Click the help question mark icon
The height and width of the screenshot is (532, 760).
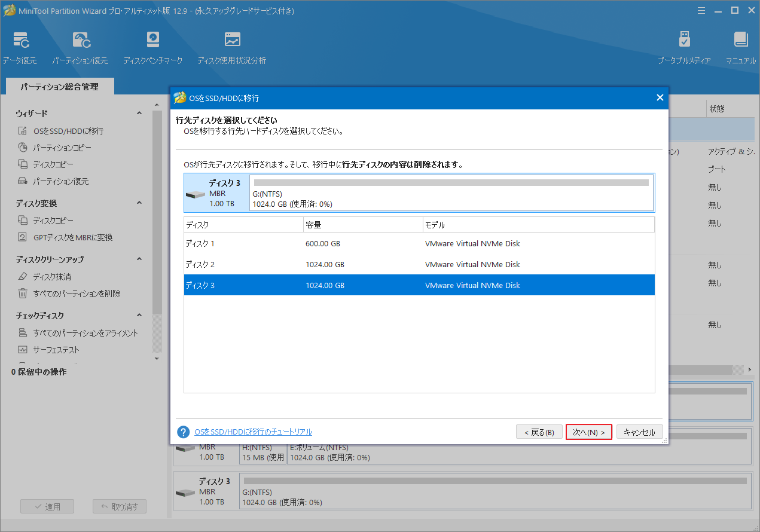click(184, 432)
